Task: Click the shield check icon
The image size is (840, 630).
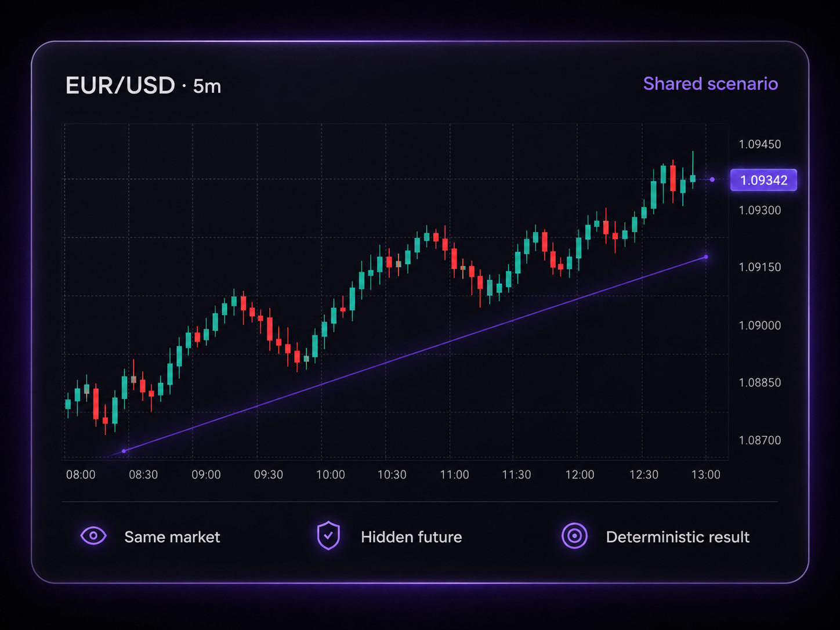Action: (x=328, y=535)
